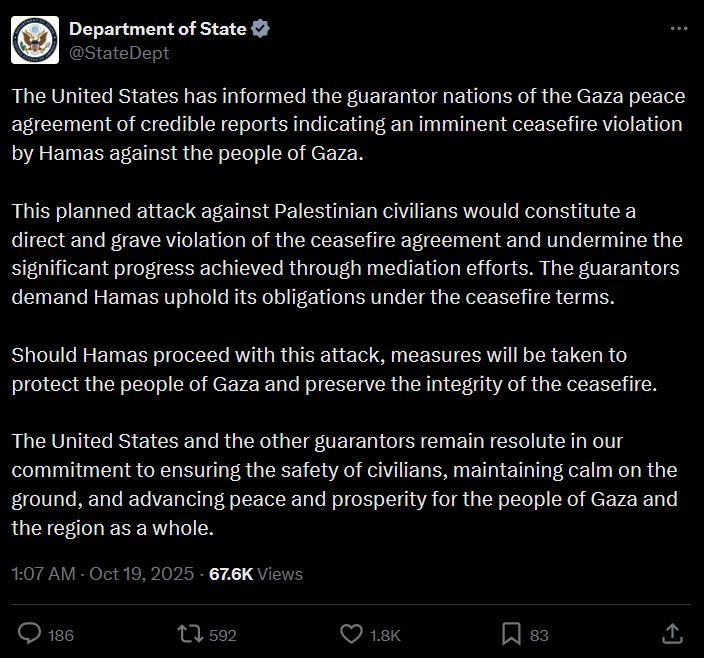Repost using the arrows icon
This screenshot has height=658, width=704.
click(188, 634)
